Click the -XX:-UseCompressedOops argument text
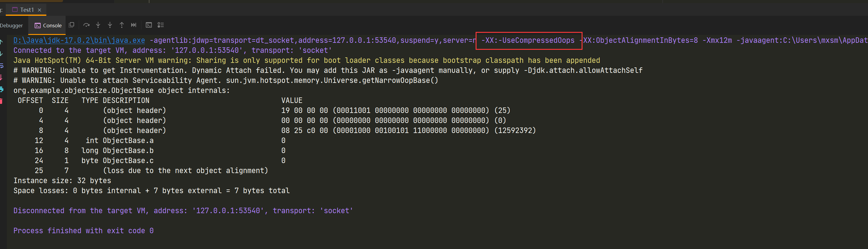Screen dimensions: 868x249 click(x=528, y=40)
